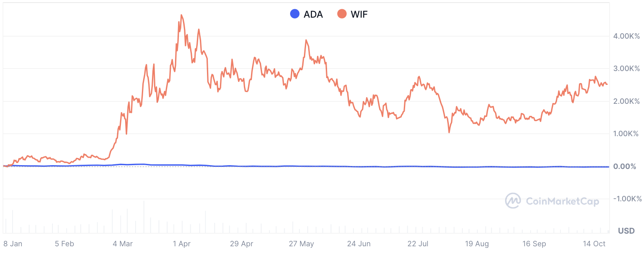Click the 16 Sep date label
The image size is (644, 253).
[535, 244]
